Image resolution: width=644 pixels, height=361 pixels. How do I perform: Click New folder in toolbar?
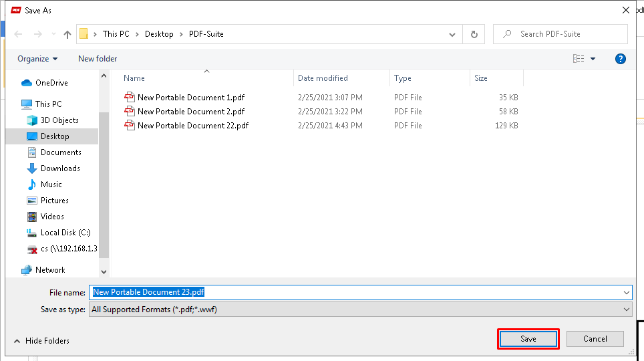[98, 59]
